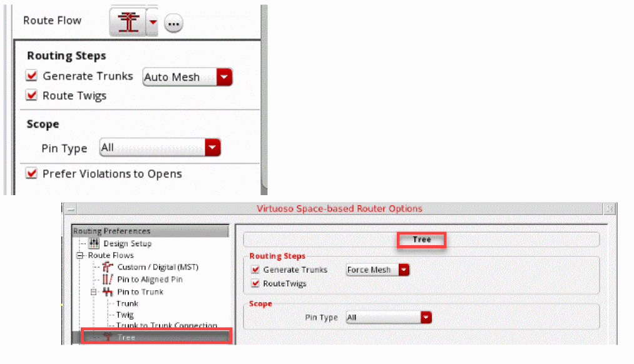Toggle RouteTwigs checkbox in Router Options dialog
Image resolution: width=634 pixels, height=364 pixels.
pyautogui.click(x=255, y=283)
